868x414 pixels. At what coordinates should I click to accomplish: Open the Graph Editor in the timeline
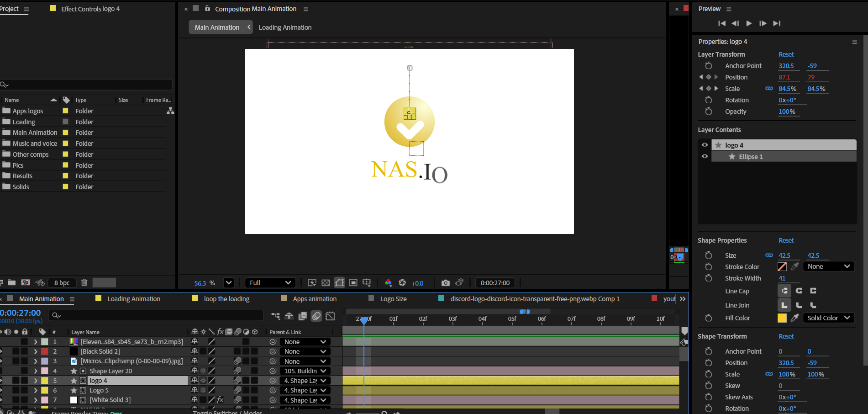pyautogui.click(x=331, y=316)
